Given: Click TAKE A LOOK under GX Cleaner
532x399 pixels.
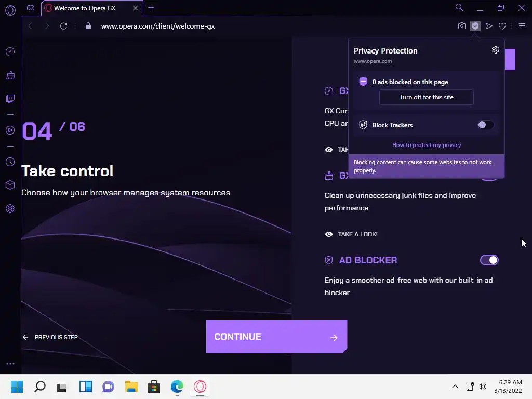Looking at the screenshot, I should pyautogui.click(x=351, y=234).
